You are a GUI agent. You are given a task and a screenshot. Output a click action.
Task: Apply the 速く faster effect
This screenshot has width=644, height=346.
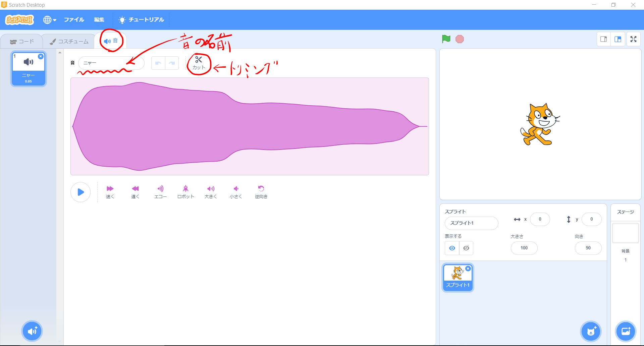point(110,192)
